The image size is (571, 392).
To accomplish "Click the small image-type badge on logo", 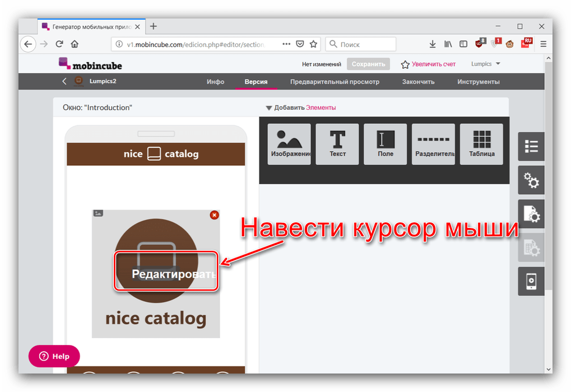I will pos(98,213).
